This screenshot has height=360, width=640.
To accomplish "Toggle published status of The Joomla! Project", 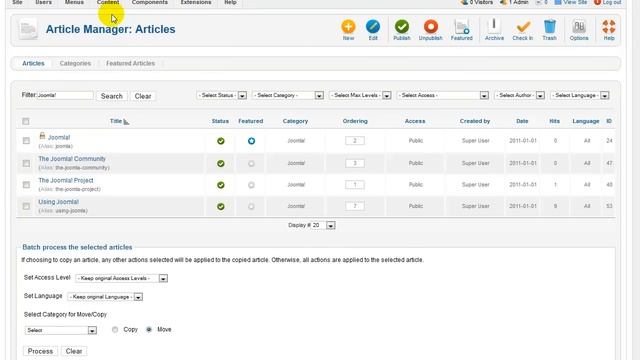I will [221, 185].
